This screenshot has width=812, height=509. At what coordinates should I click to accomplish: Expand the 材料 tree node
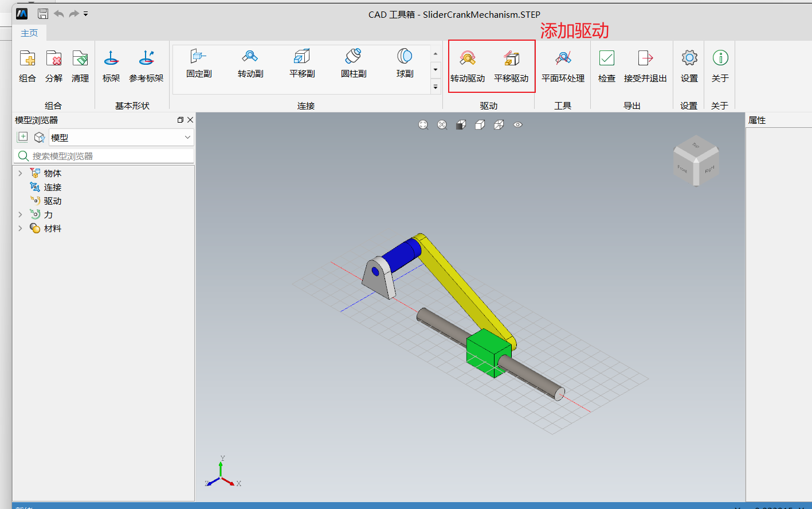coord(20,228)
